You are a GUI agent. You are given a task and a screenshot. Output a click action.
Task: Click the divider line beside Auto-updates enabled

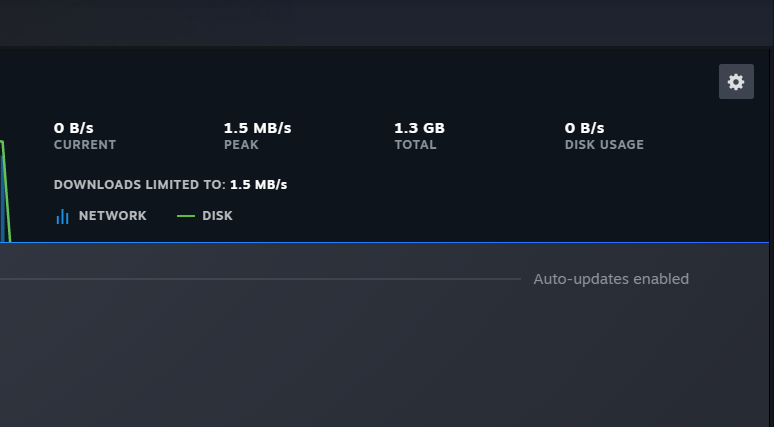pos(260,279)
